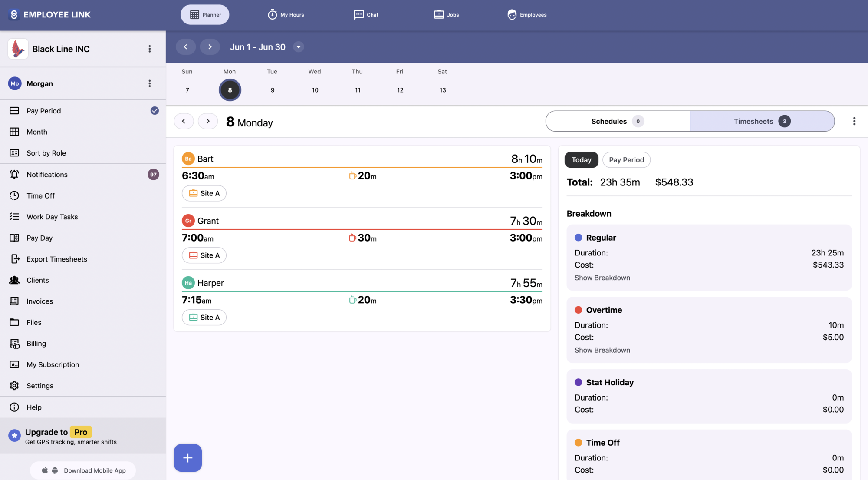Select Wednesday 10 in the week strip
Viewport: 868px width, 480px height.
pos(315,90)
